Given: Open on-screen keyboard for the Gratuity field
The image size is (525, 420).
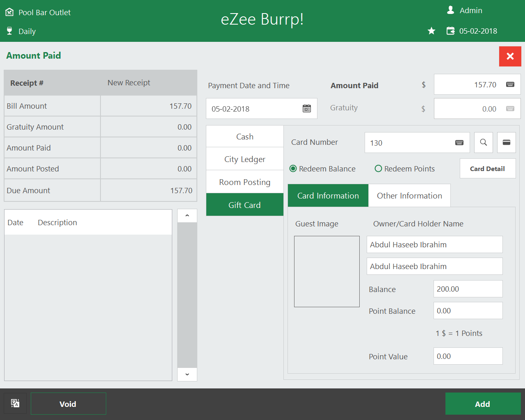Looking at the screenshot, I should 510,109.
